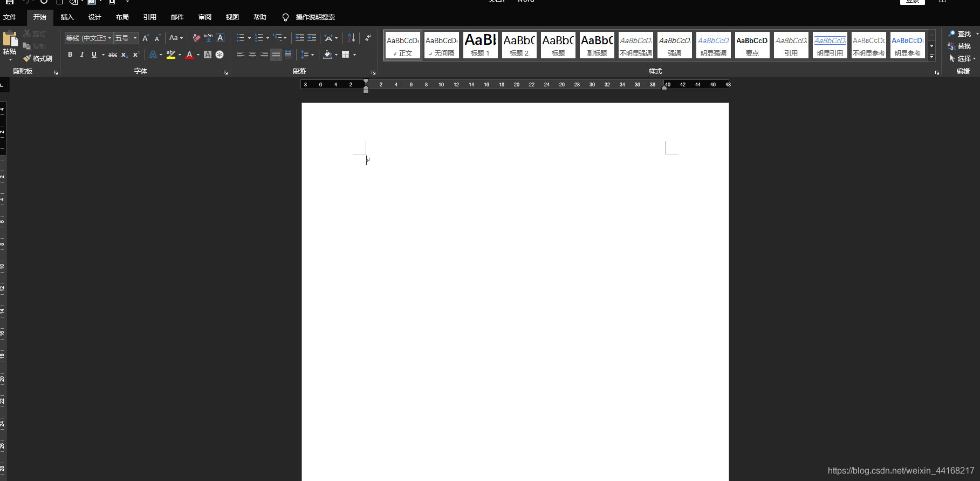Expand the highlight color arrow
The image size is (980, 481).
(180, 55)
